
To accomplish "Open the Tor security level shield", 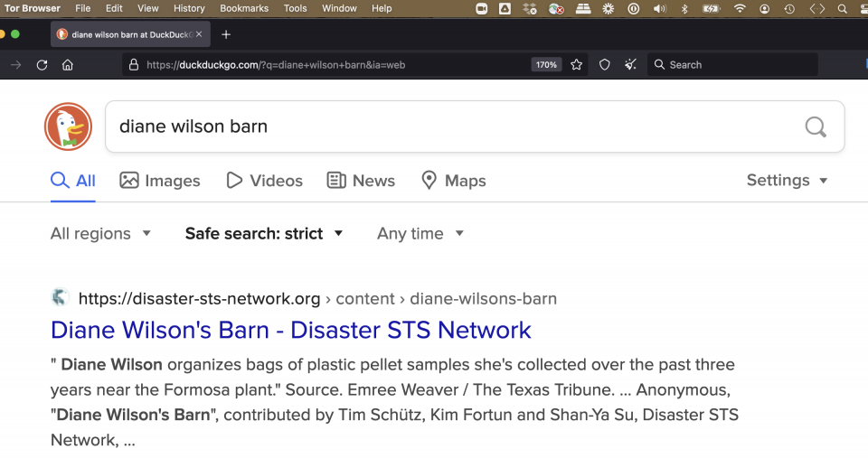I will [x=605, y=65].
